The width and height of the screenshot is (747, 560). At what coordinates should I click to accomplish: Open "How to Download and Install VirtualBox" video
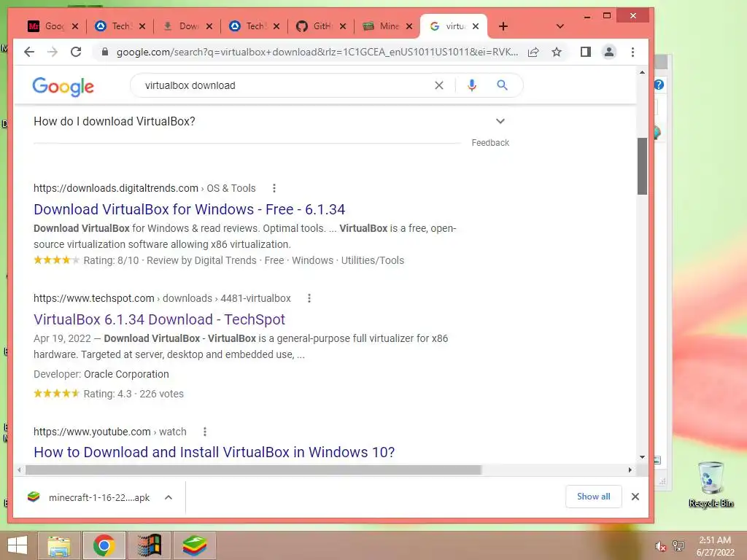coord(214,452)
